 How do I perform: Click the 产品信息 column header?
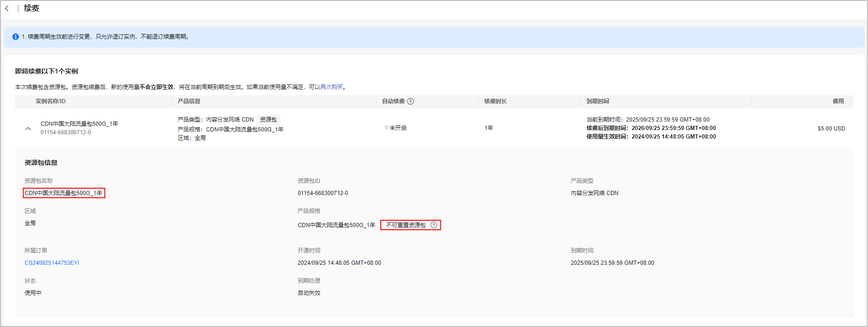[x=189, y=101]
